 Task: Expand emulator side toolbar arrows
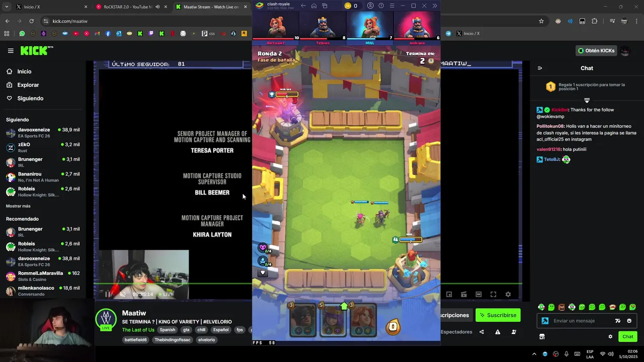click(435, 6)
